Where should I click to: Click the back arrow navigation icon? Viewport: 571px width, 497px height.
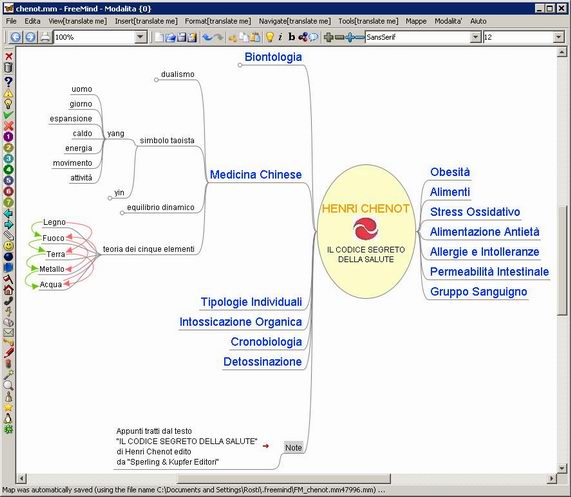[x=15, y=37]
